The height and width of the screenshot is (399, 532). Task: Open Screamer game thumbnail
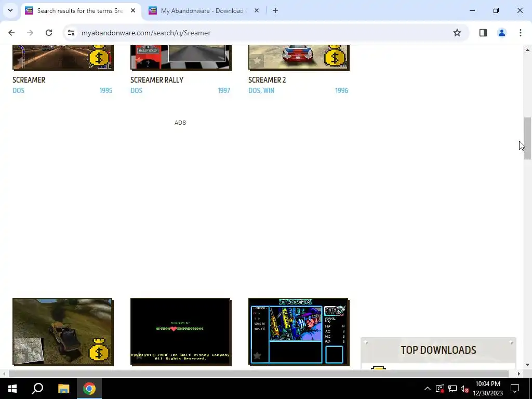[x=63, y=58]
